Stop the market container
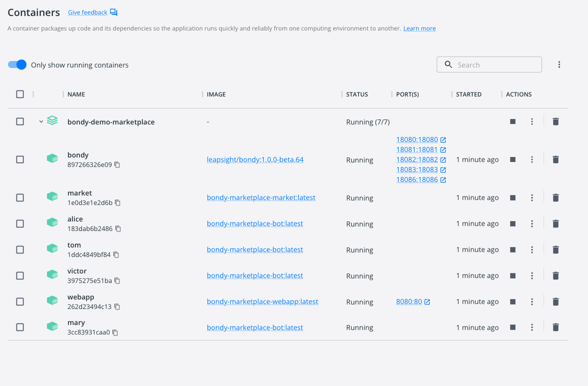The height and width of the screenshot is (386, 588). [513, 197]
